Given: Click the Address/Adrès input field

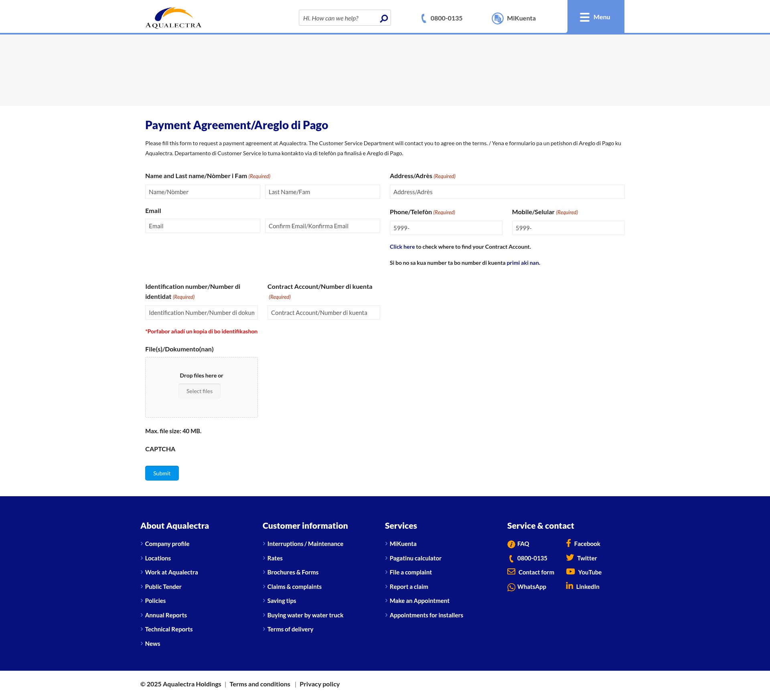Looking at the screenshot, I should (507, 192).
